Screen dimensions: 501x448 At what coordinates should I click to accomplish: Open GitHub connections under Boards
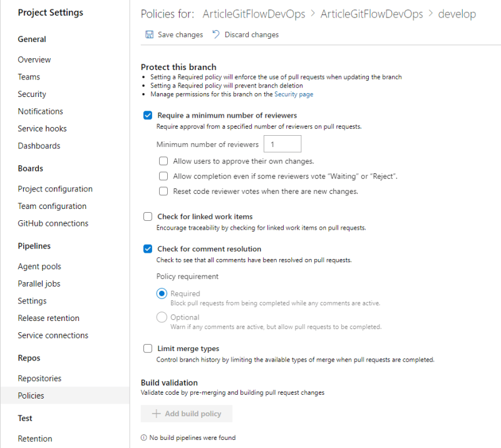pos(53,223)
